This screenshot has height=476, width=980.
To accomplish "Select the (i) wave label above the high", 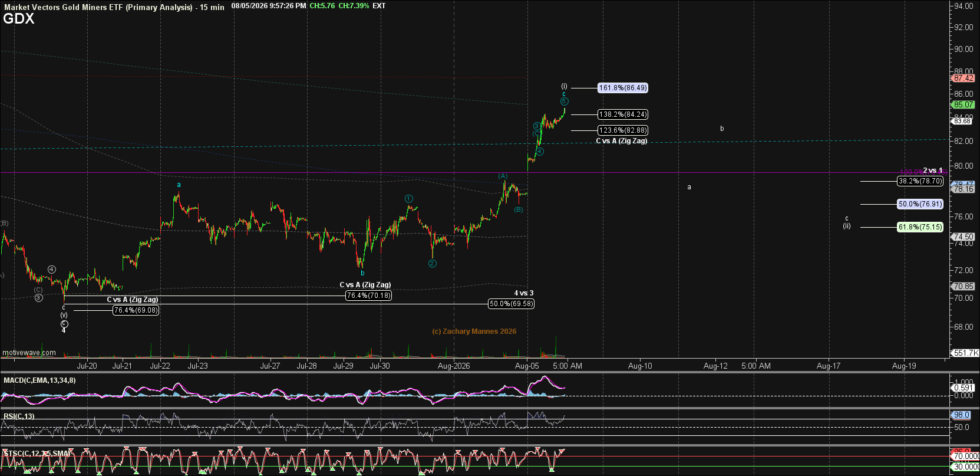I will click(x=564, y=86).
